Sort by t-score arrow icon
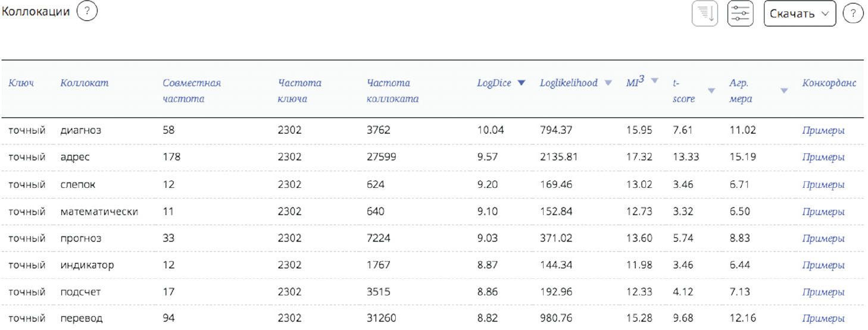The height and width of the screenshot is (330, 868). point(711,91)
